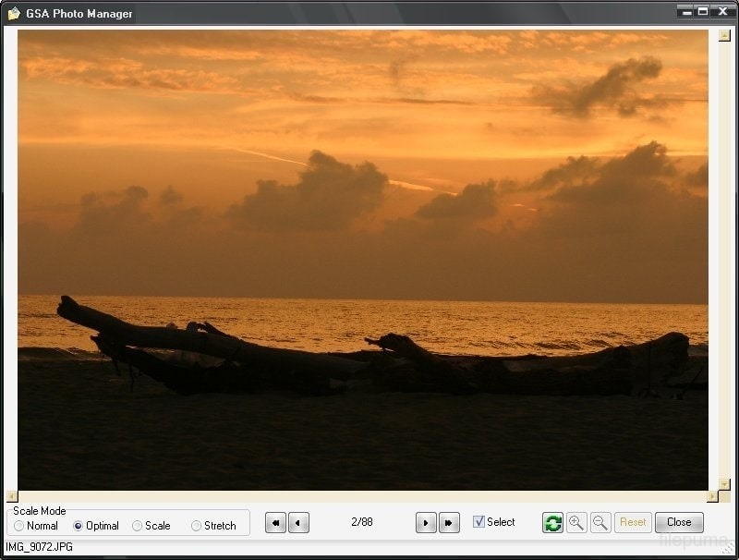The width and height of the screenshot is (739, 560).
Task: Jump to the last photo
Action: click(449, 523)
